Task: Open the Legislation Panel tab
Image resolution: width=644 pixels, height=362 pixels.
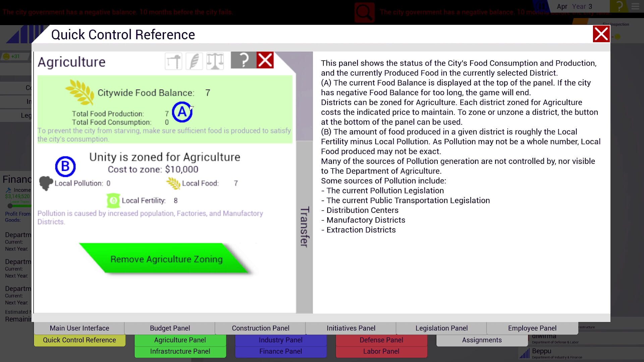Action: 441,328
